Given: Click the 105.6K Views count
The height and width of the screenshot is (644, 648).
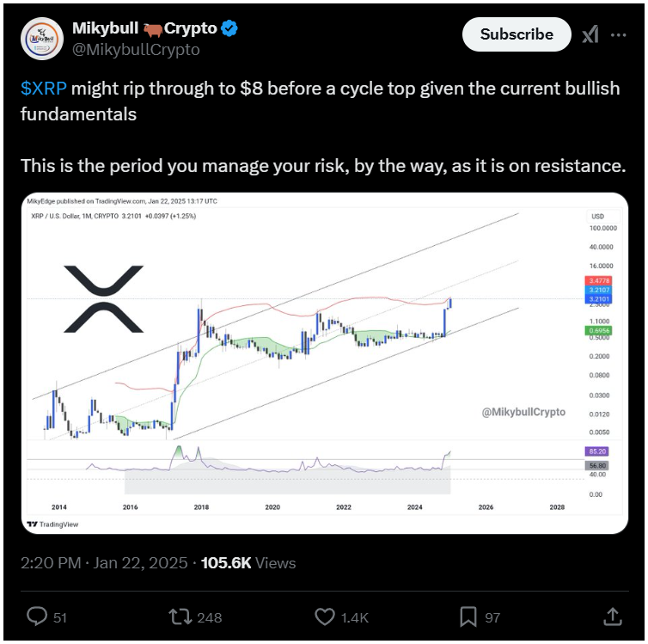Looking at the screenshot, I should coord(248,563).
